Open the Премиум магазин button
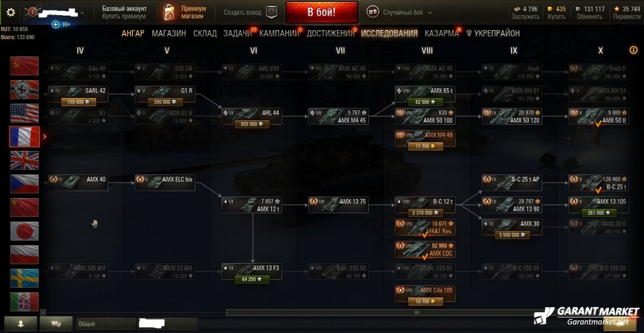Image resolution: width=644 pixels, height=333 pixels. (x=186, y=12)
